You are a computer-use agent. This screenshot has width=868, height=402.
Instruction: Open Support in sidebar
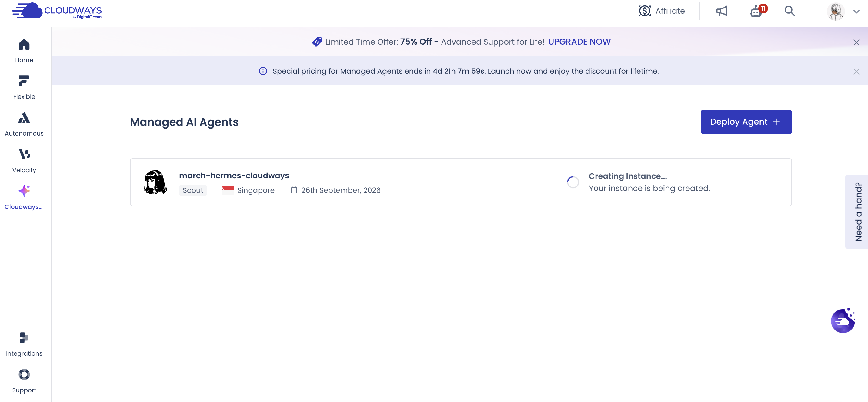[24, 381]
